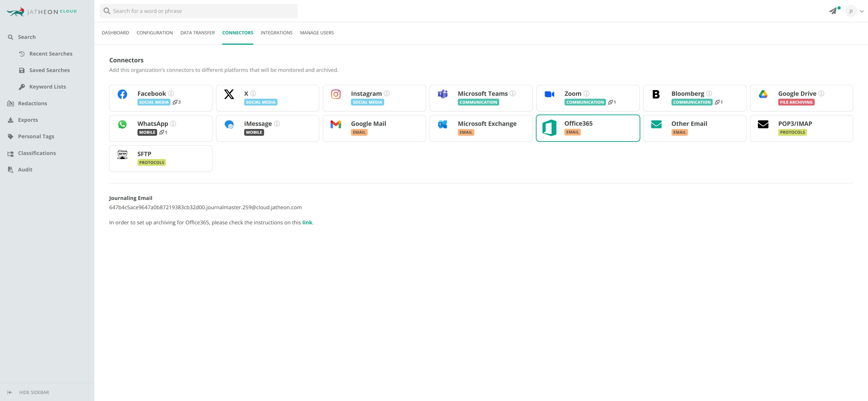Screen dimensions: 868x401
Task: Click the X connector logo
Action: (x=229, y=94)
